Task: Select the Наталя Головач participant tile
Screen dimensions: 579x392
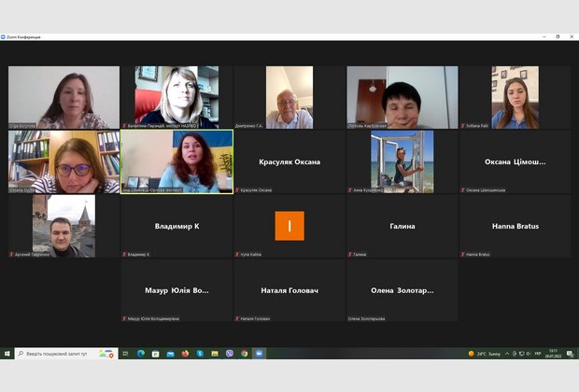Action: click(x=289, y=290)
